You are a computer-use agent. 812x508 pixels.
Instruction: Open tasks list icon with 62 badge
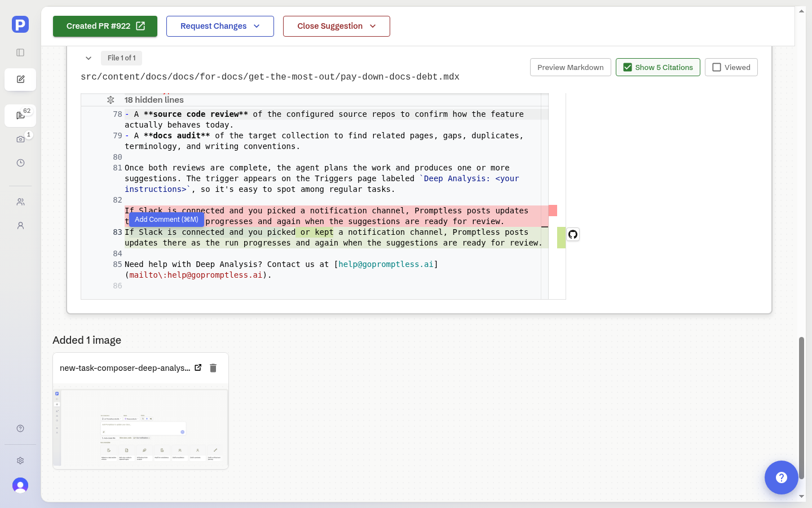[x=20, y=116]
